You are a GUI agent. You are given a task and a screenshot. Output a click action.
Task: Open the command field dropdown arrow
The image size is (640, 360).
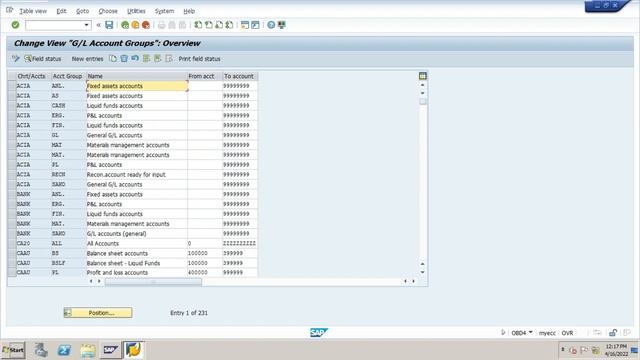pos(87,25)
